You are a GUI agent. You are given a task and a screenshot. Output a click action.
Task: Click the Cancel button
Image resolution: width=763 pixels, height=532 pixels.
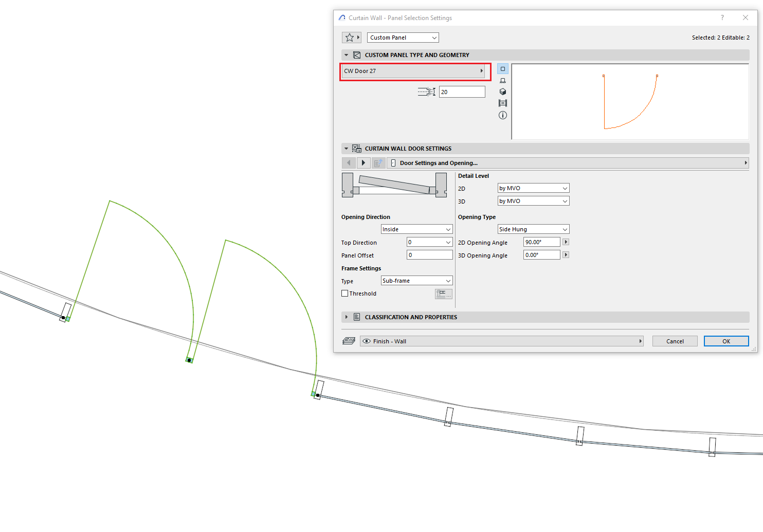pyautogui.click(x=675, y=341)
